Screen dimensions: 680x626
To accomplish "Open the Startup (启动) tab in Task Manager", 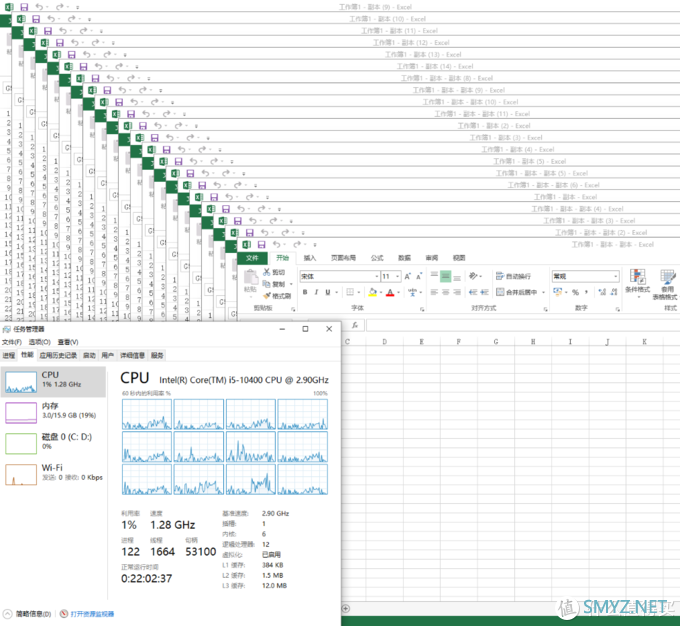I will tap(89, 355).
